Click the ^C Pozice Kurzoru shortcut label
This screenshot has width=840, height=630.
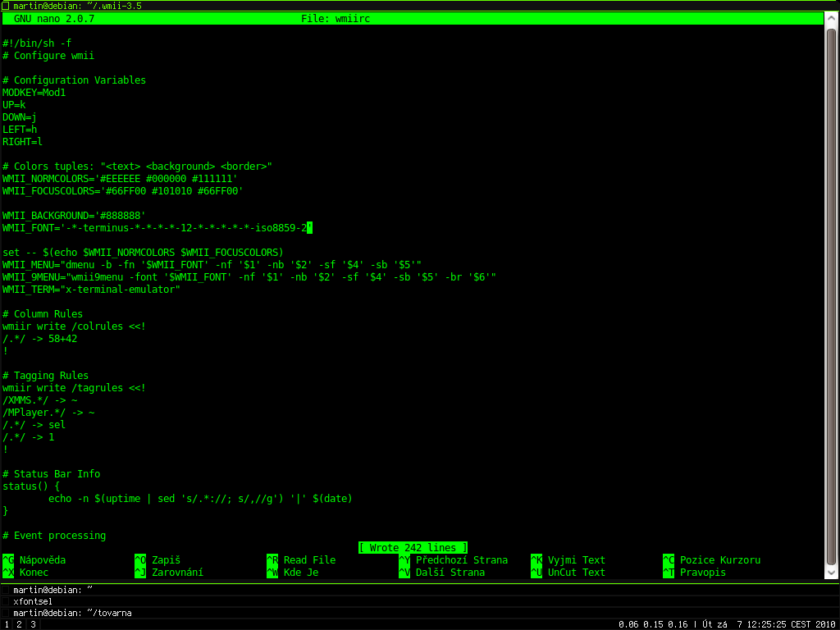(x=711, y=560)
